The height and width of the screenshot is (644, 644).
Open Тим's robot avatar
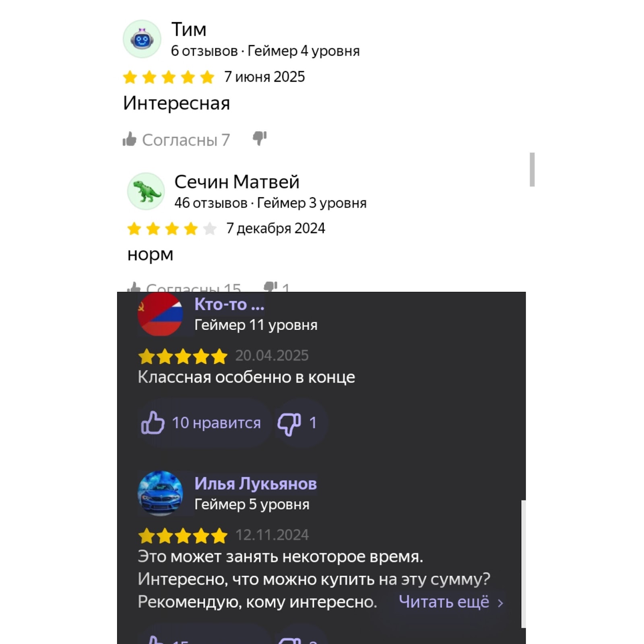(142, 39)
